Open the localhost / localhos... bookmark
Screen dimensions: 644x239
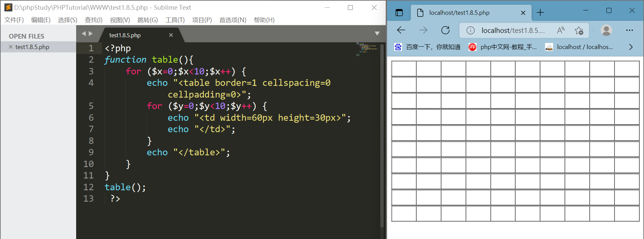tap(579, 47)
